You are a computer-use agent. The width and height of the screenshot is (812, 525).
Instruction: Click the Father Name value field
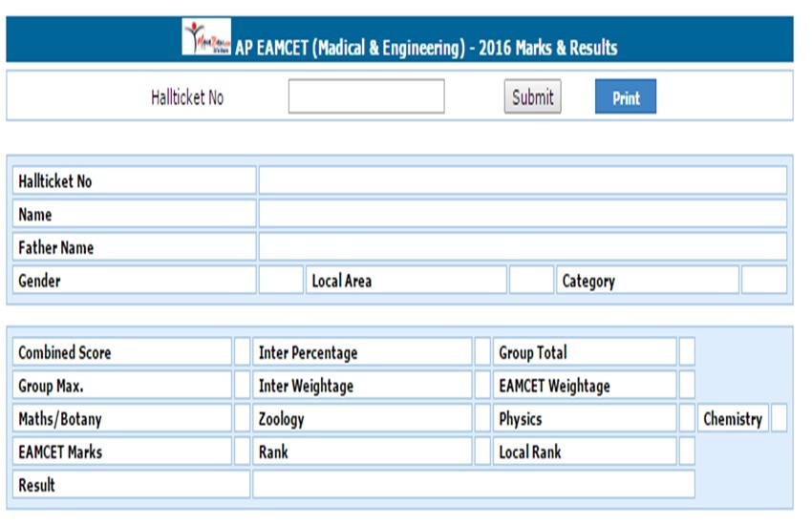click(522, 247)
